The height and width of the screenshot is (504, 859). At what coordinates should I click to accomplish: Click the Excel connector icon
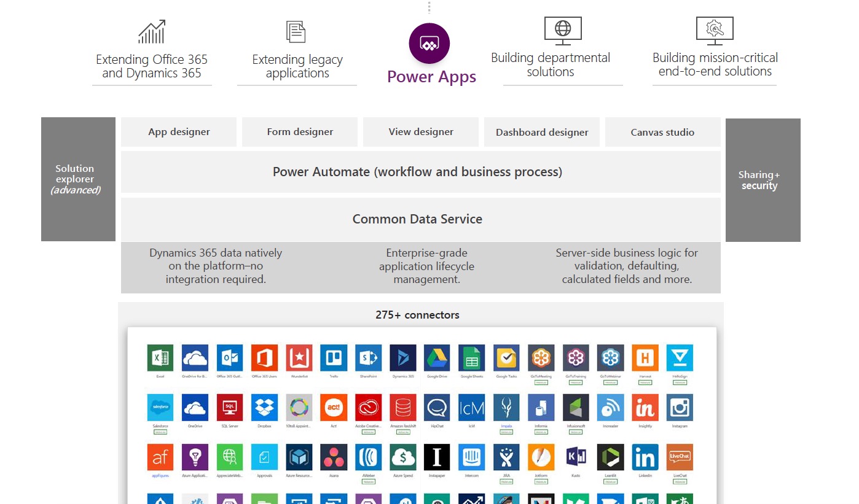pos(160,357)
